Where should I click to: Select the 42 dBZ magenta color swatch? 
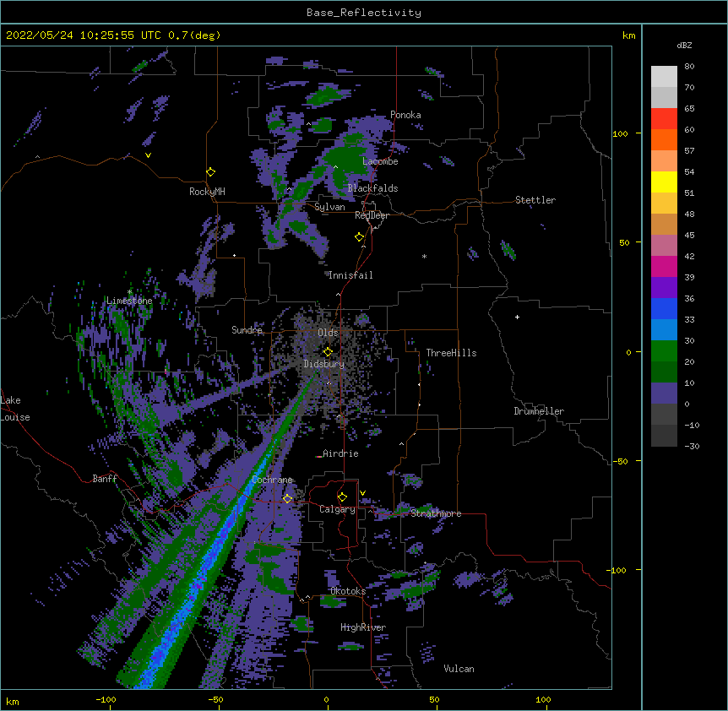point(664,266)
